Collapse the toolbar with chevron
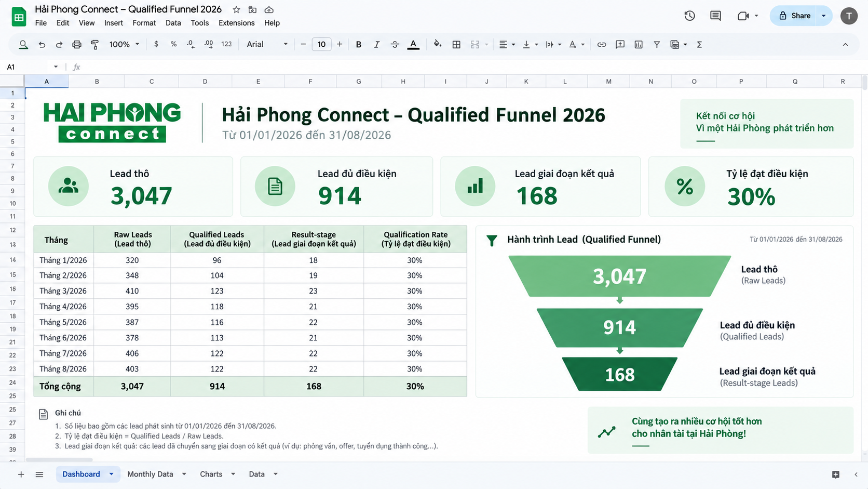This screenshot has height=489, width=868. 845,45
